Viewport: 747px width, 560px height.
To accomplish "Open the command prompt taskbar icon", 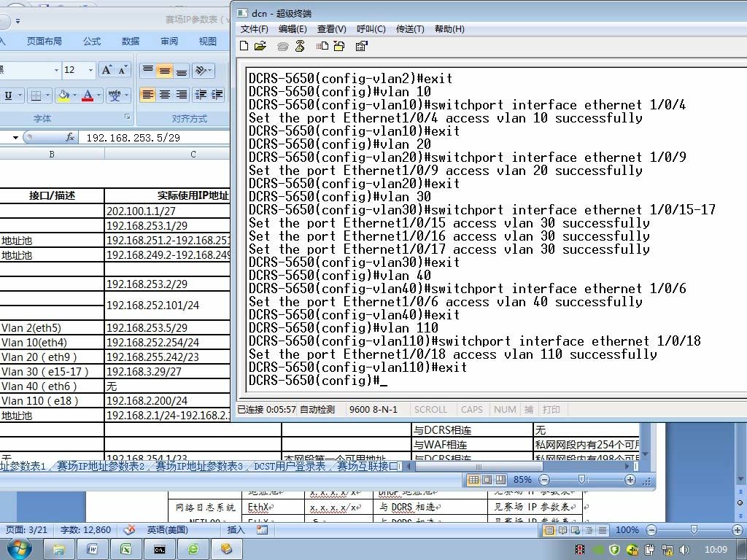I will pos(160,549).
